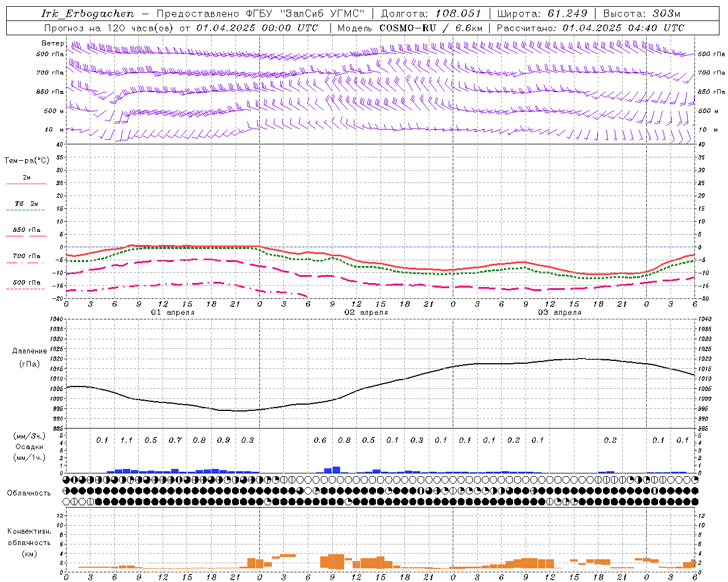Click the 500 гПа temperature legend entry

coord(27,282)
